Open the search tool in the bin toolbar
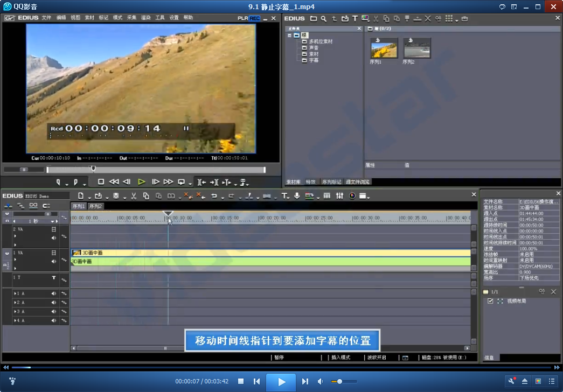563x392 pixels. point(323,19)
